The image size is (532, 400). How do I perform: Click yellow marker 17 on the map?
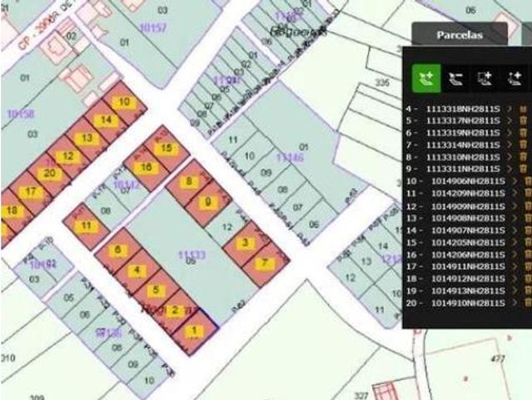coord(31,192)
